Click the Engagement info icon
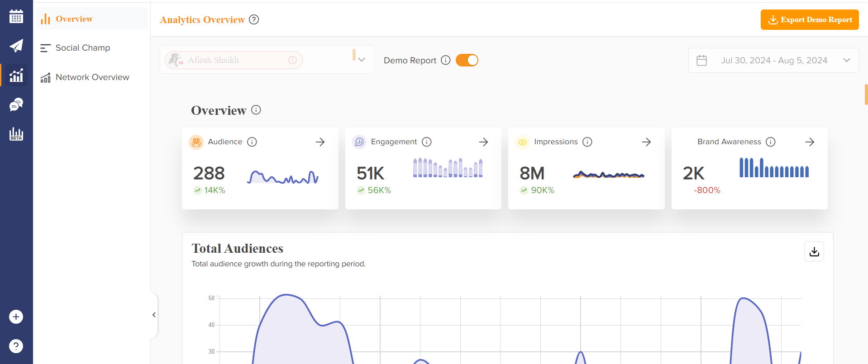The width and height of the screenshot is (868, 364). coord(427,142)
